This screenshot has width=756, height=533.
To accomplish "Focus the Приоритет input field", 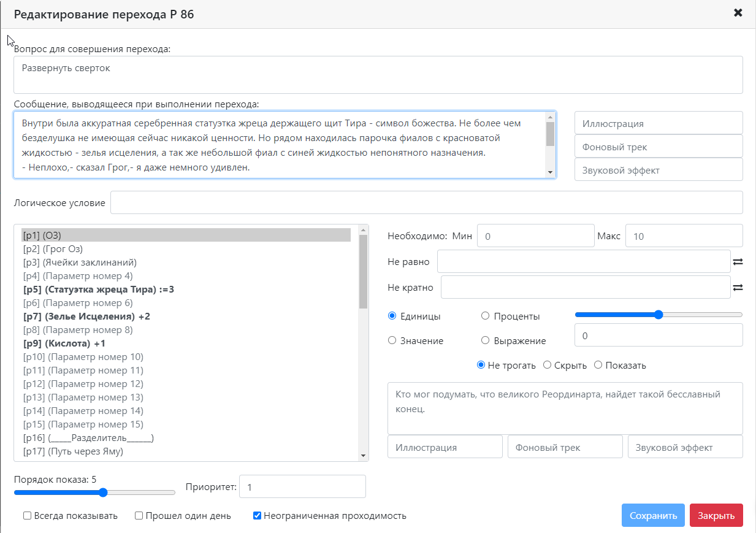I will (302, 487).
